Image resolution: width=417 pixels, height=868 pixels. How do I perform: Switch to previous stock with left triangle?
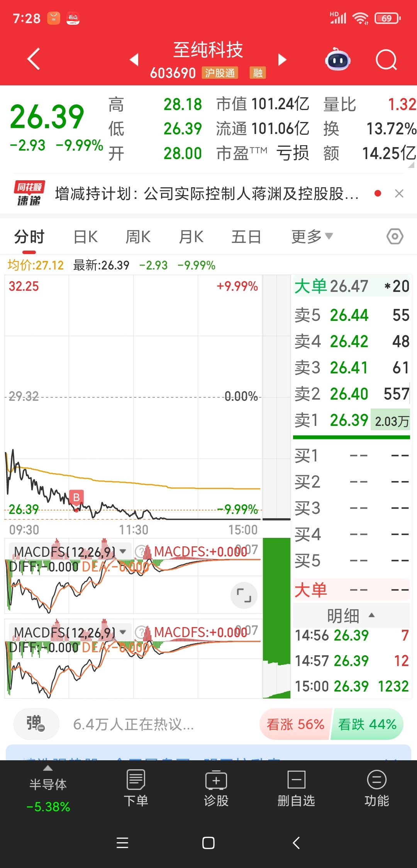pyautogui.click(x=134, y=60)
